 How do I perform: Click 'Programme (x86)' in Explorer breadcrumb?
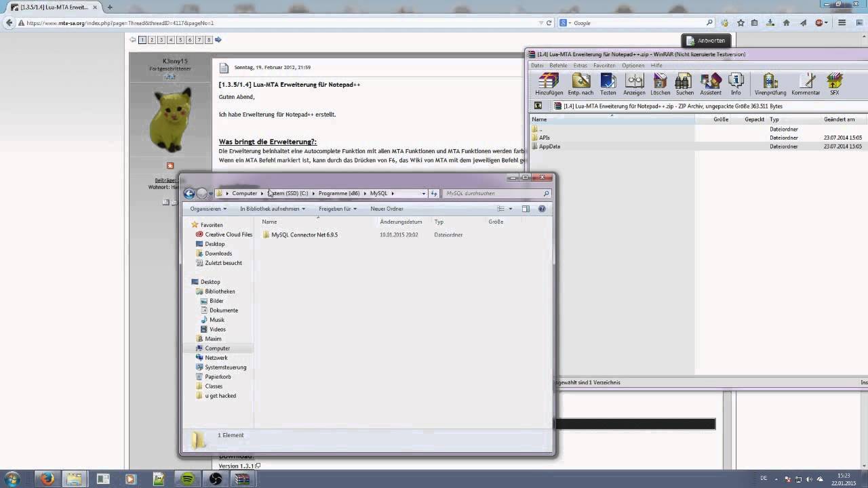click(339, 193)
